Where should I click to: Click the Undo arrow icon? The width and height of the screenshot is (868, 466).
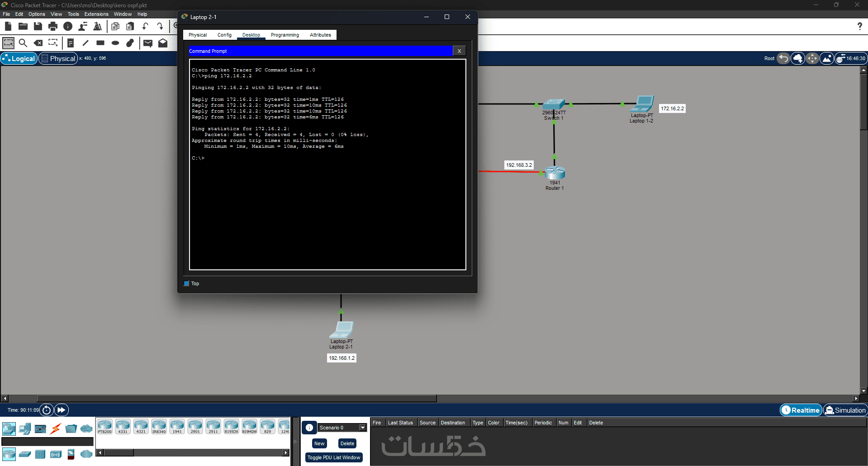(x=145, y=26)
